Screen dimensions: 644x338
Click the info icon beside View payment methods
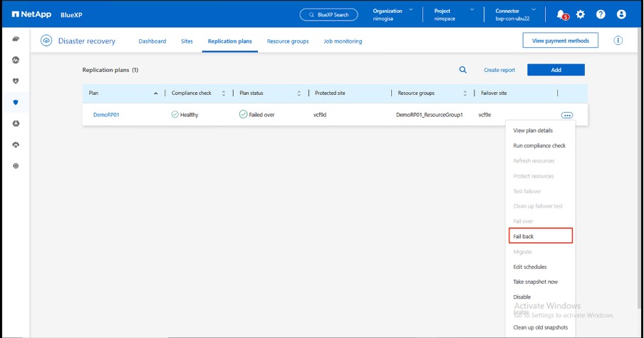618,41
